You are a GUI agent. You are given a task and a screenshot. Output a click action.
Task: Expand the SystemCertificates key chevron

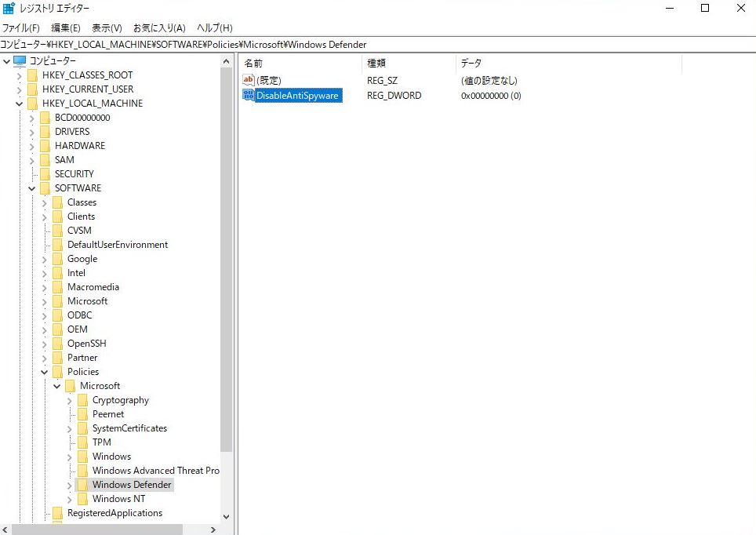70,429
